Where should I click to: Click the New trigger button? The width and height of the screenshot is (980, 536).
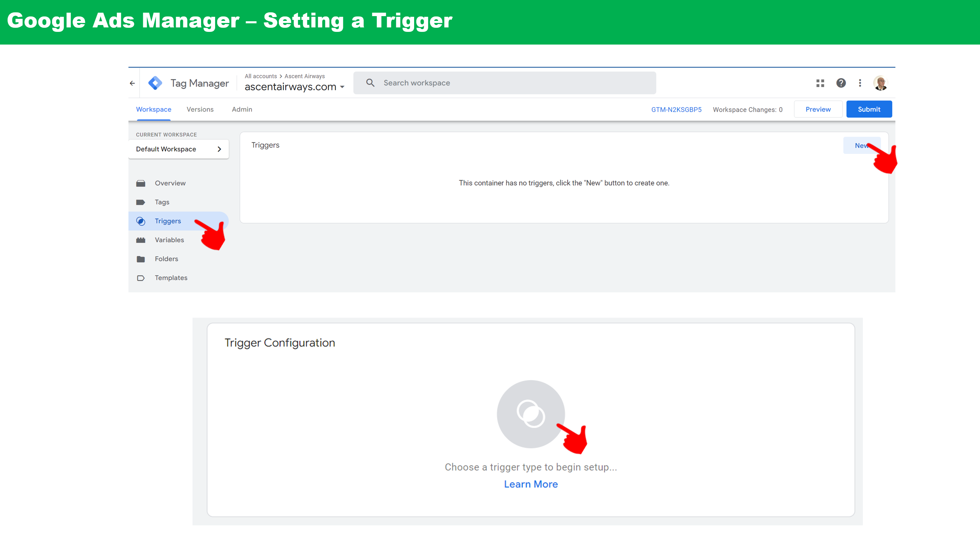click(x=860, y=146)
